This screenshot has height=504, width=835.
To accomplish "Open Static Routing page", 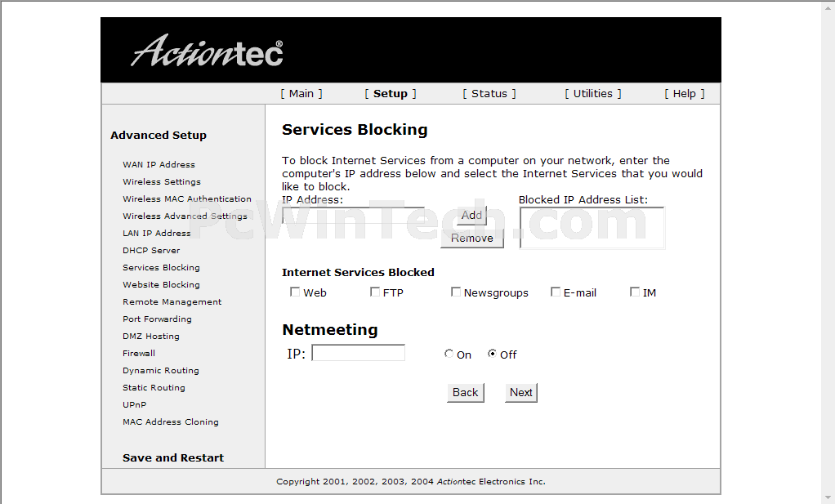I will tap(154, 387).
